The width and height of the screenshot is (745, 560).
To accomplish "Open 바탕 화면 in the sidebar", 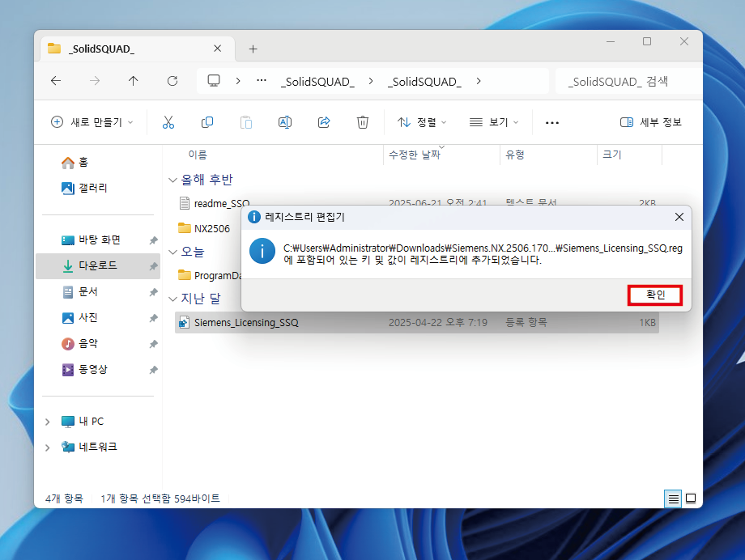I will [91, 240].
